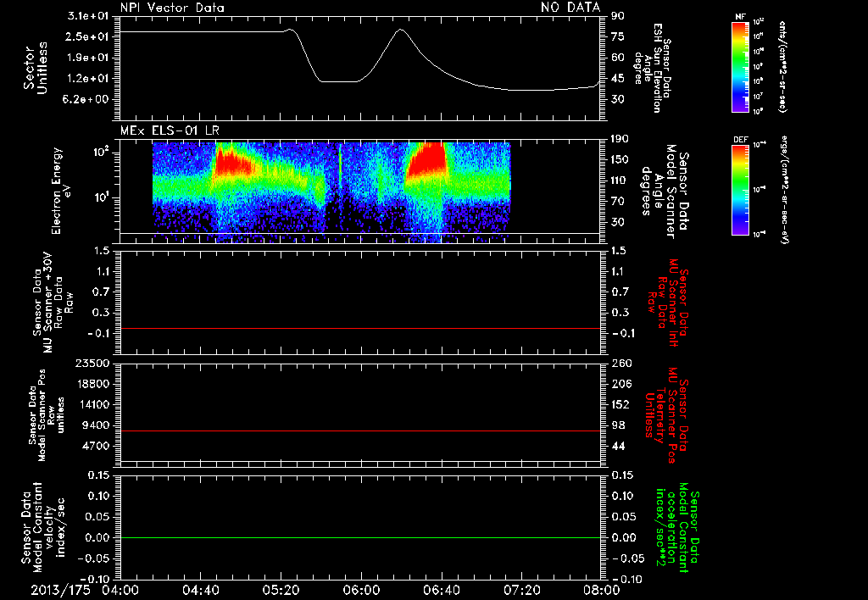Viewport: 868px width, 600px height.
Task: Click the 'DEF' label above the color bar
Action: (x=740, y=140)
